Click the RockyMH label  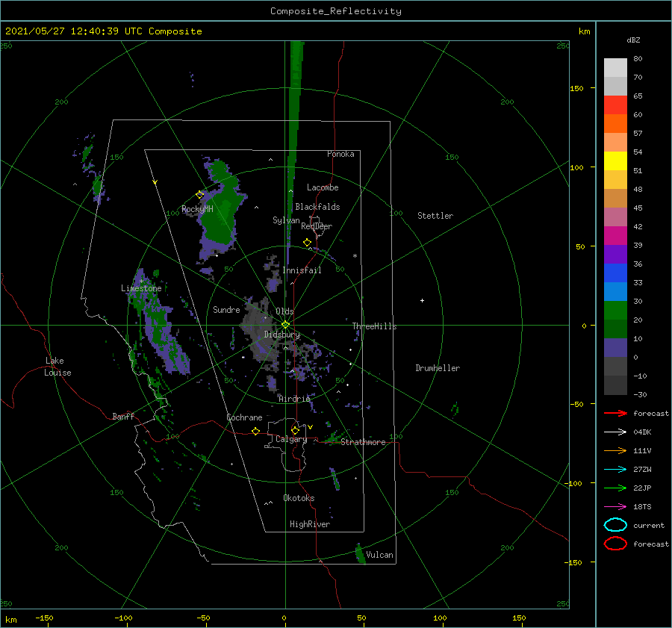tap(197, 209)
